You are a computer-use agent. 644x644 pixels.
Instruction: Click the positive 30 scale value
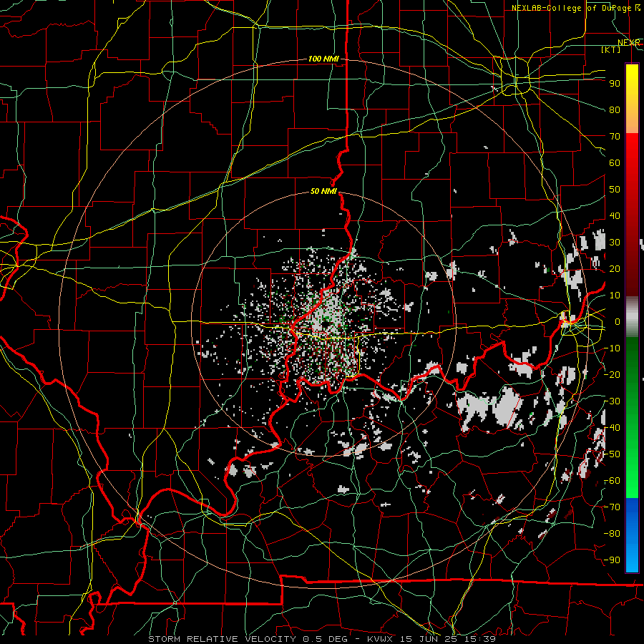[x=615, y=243]
